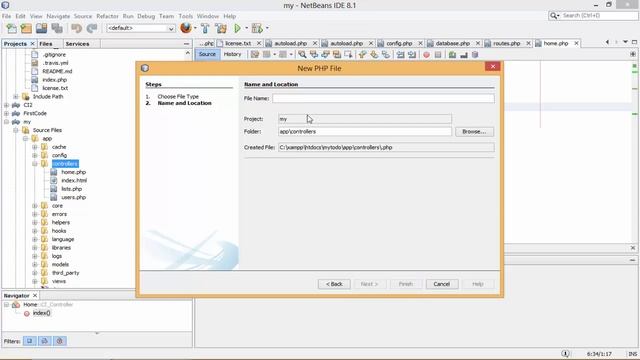Click the third Navigator filter icon
This screenshot has width=640, height=360.
coord(60,341)
